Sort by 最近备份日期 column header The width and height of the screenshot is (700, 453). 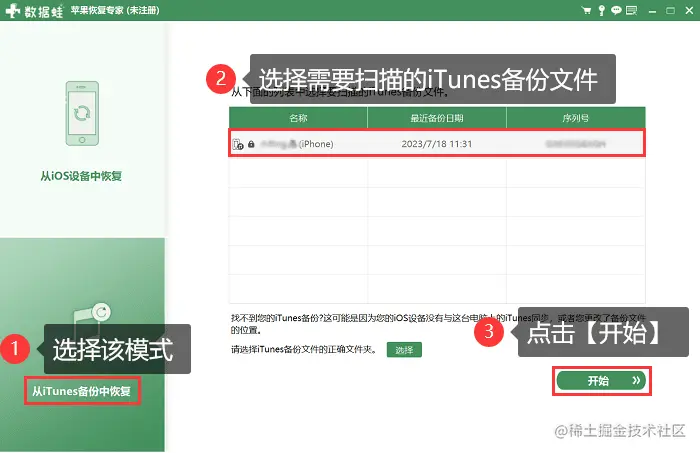pos(437,118)
